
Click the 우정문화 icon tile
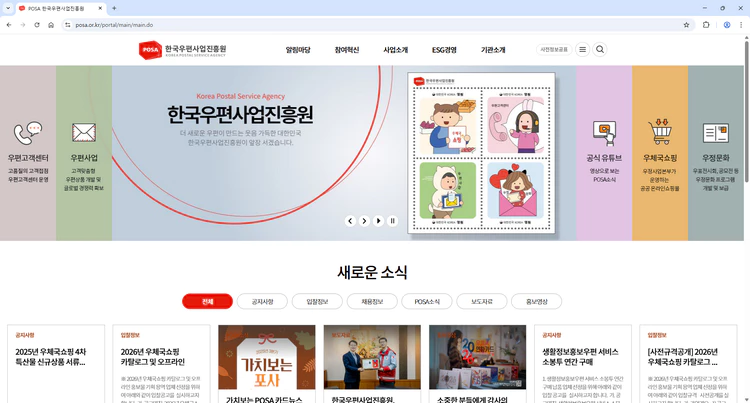pyautogui.click(x=715, y=132)
